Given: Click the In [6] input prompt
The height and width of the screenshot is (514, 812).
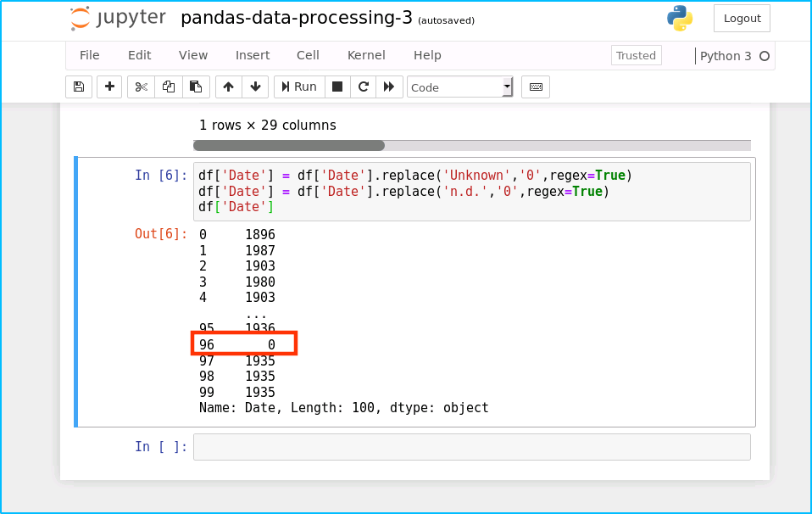Looking at the screenshot, I should click(160, 176).
